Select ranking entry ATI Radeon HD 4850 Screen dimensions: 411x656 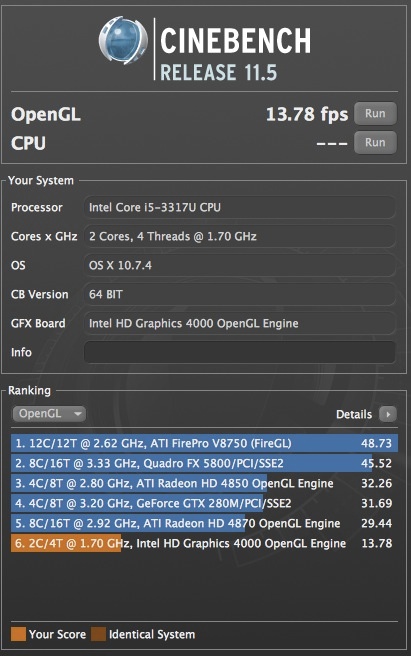click(x=204, y=483)
